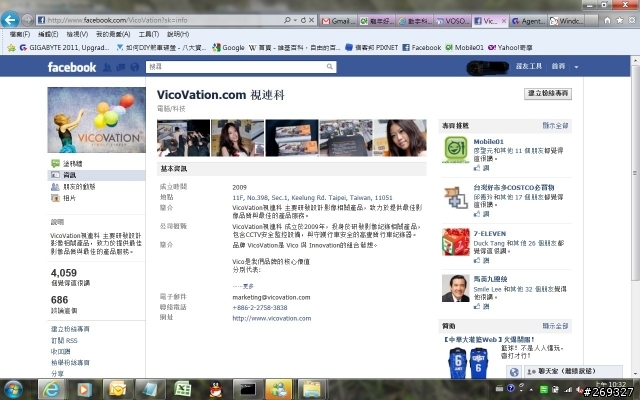Image resolution: width=640 pixels, height=400 pixels.
Task: Open the browser home icon
Action: click(x=607, y=20)
